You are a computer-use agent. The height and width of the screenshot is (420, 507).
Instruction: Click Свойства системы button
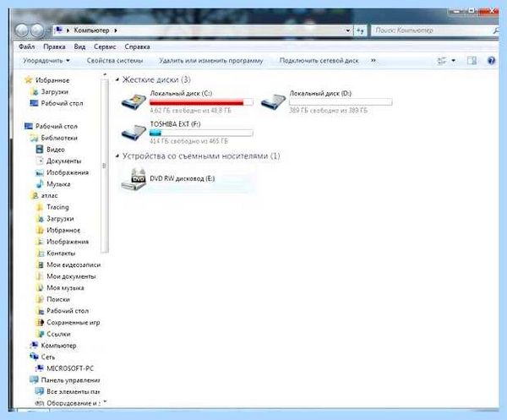[x=115, y=61]
